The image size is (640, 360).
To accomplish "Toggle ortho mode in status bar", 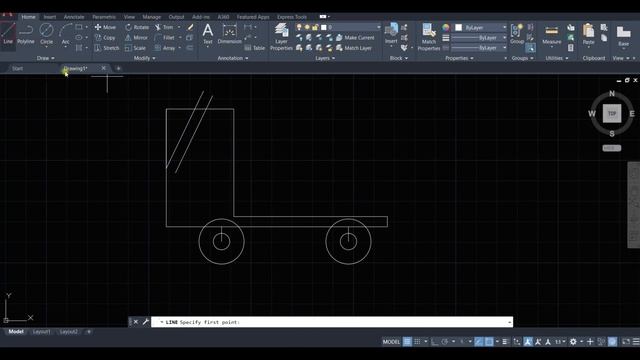I will pos(435,342).
